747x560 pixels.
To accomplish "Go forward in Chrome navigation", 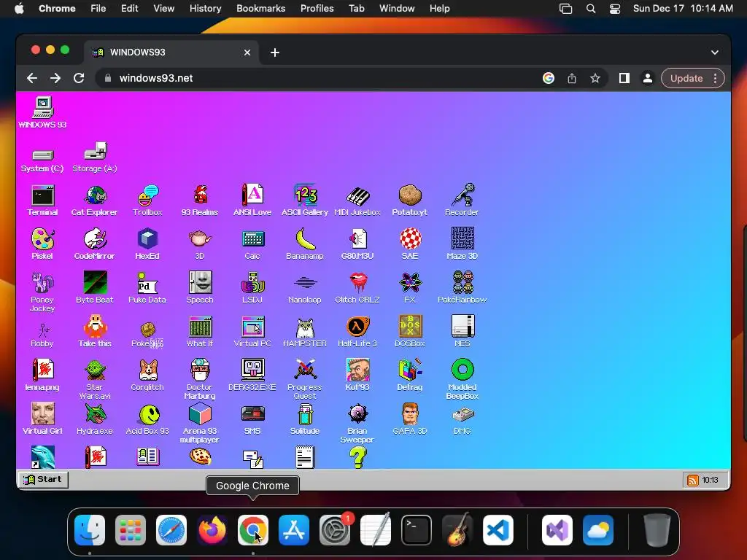I will pyautogui.click(x=55, y=78).
